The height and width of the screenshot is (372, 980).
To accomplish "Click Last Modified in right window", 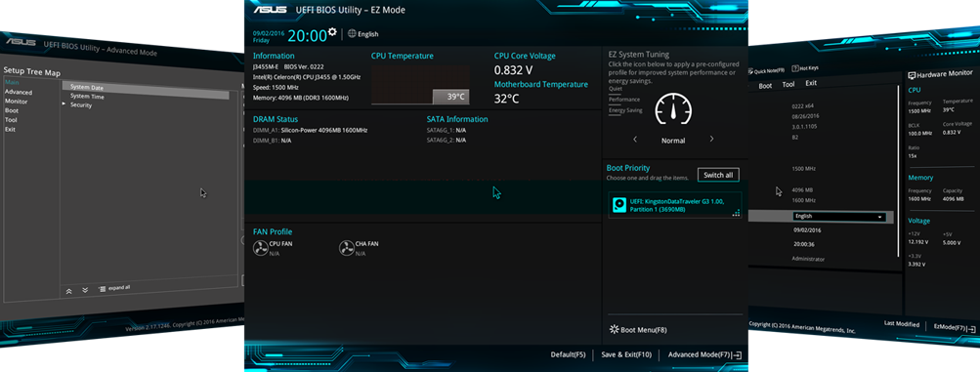I will pyautogui.click(x=902, y=324).
